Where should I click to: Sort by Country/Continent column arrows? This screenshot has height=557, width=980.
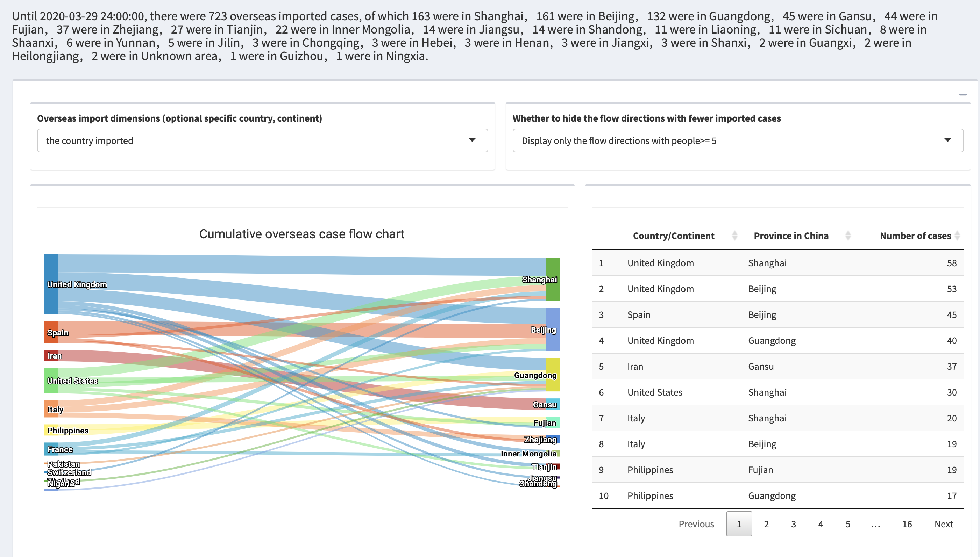click(734, 236)
